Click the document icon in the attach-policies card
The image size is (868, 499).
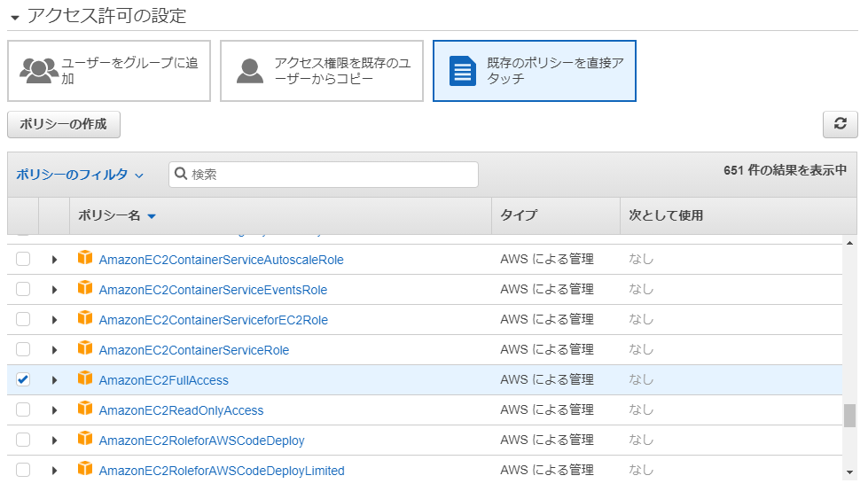point(463,71)
